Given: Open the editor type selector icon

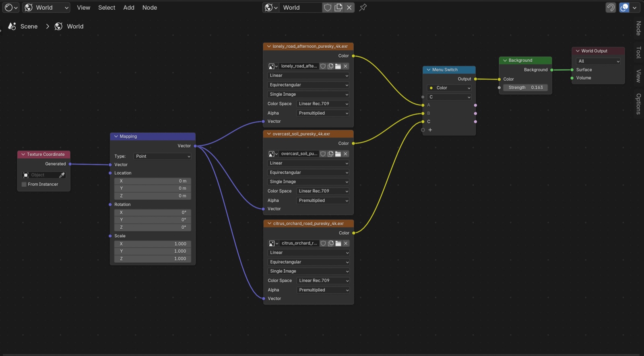Looking at the screenshot, I should click(11, 7).
